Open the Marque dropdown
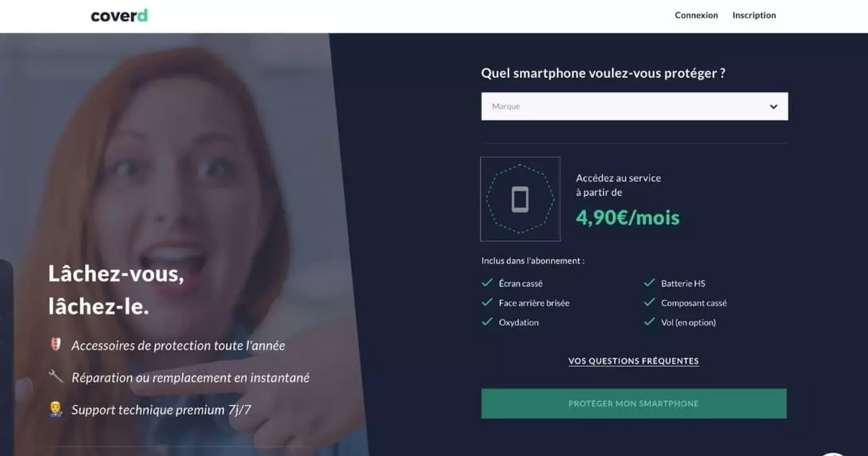The image size is (868, 456). (634, 106)
